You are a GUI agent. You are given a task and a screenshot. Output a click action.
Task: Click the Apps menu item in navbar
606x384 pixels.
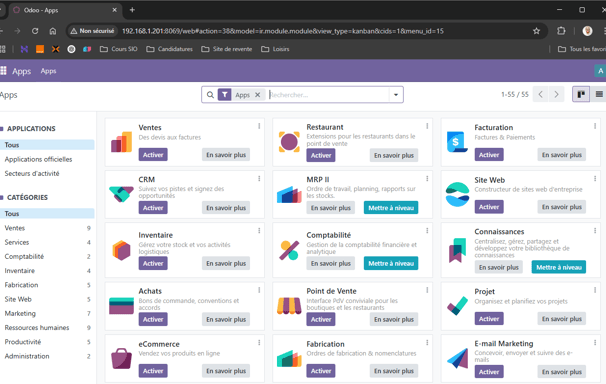tap(48, 71)
